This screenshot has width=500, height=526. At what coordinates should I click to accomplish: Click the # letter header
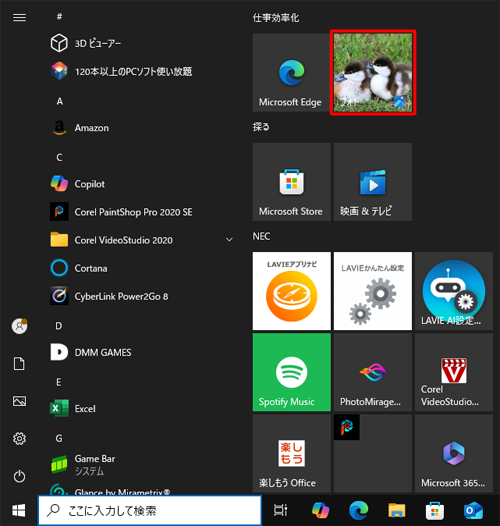[x=59, y=16]
